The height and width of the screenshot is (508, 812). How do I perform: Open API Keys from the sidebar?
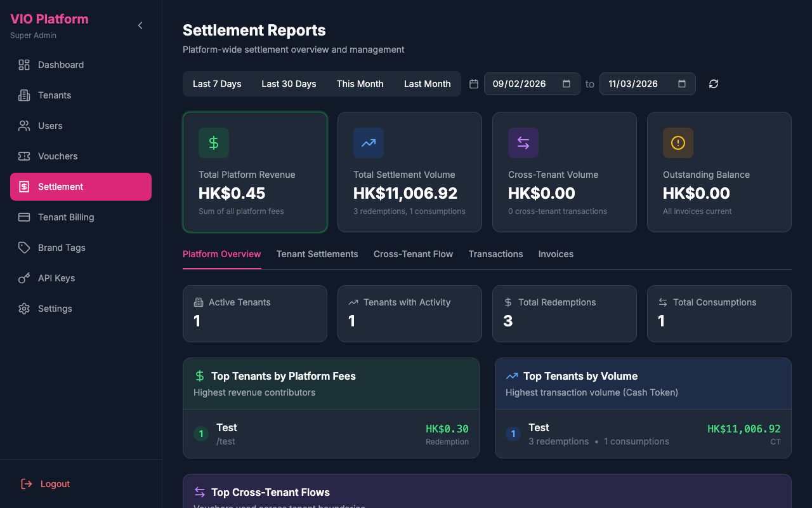click(x=55, y=277)
